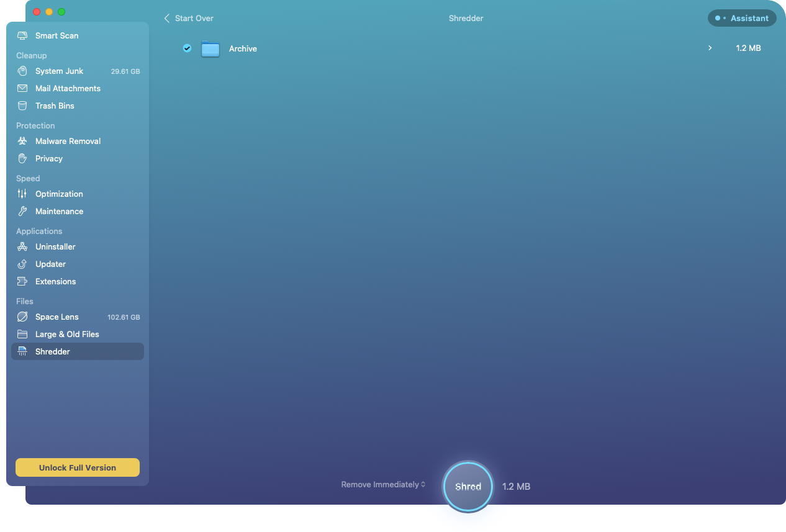Click the Trash Bins icon
786x532 pixels.
click(x=22, y=106)
